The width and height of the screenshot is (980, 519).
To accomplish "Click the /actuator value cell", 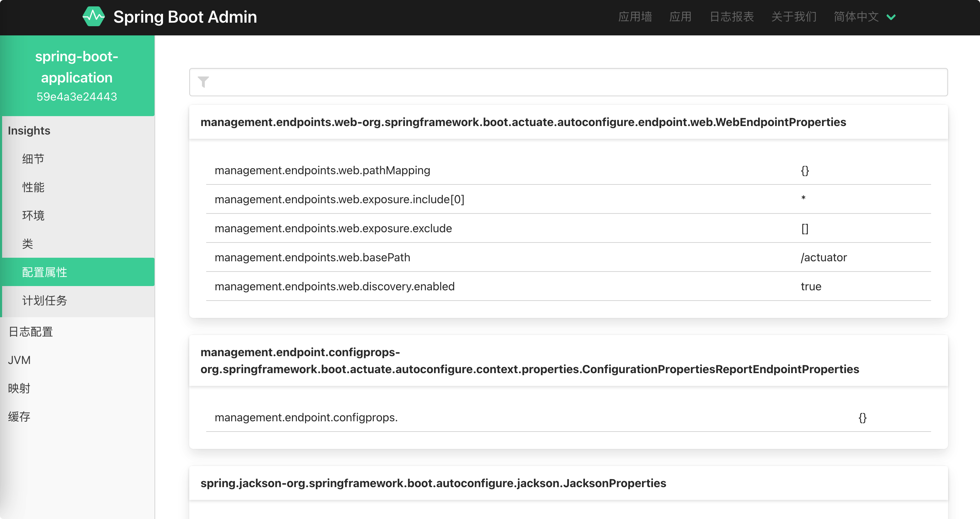I will pyautogui.click(x=824, y=257).
